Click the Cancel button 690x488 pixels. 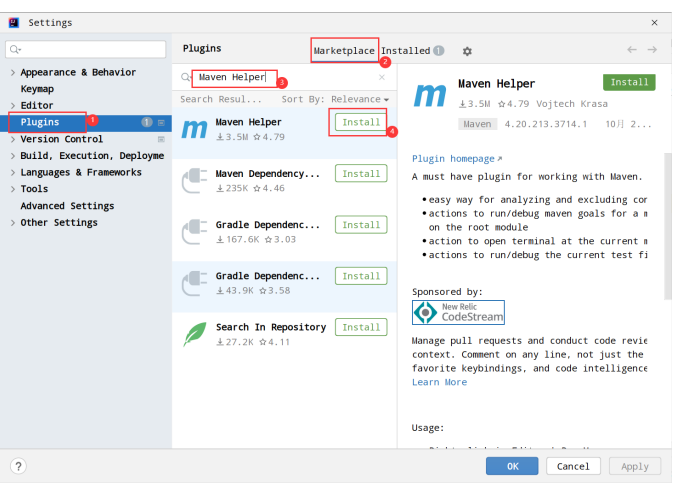[573, 466]
